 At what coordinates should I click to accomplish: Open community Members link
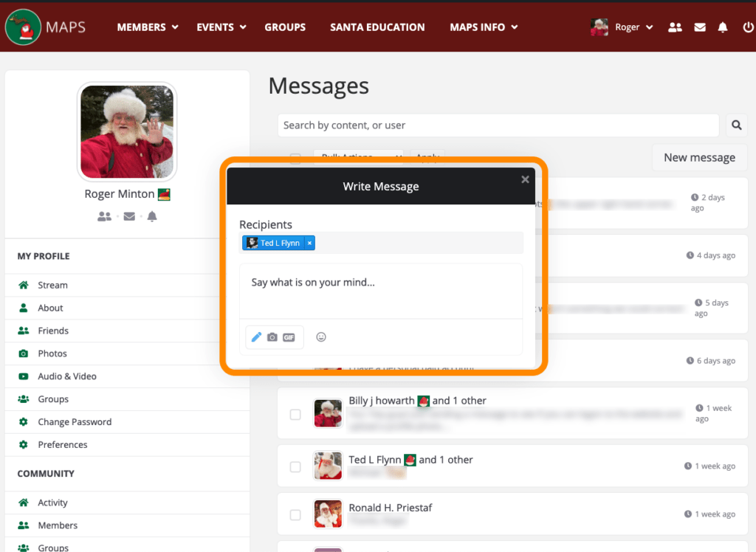click(58, 525)
